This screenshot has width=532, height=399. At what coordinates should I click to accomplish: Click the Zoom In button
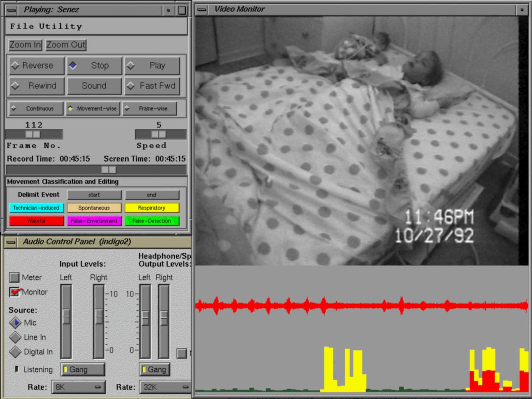point(25,45)
